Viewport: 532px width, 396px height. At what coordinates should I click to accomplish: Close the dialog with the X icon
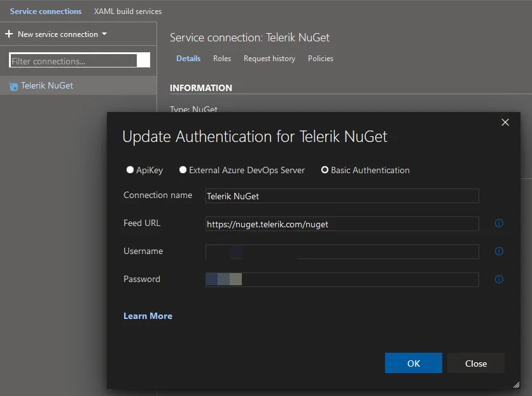pos(505,122)
